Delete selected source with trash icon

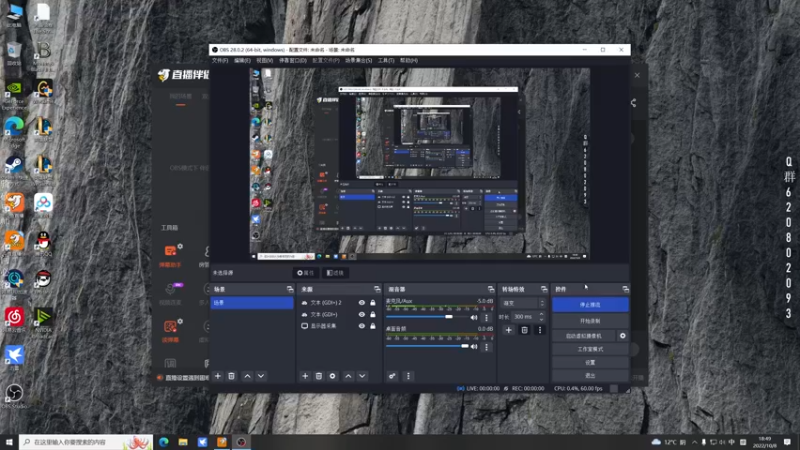(x=319, y=376)
